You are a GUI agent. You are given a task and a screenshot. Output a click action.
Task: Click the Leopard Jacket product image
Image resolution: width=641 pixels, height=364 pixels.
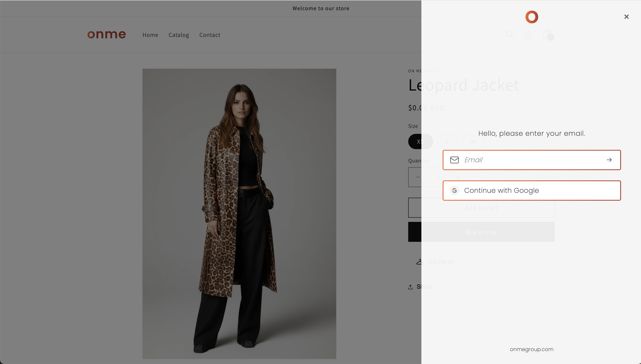coord(239,214)
